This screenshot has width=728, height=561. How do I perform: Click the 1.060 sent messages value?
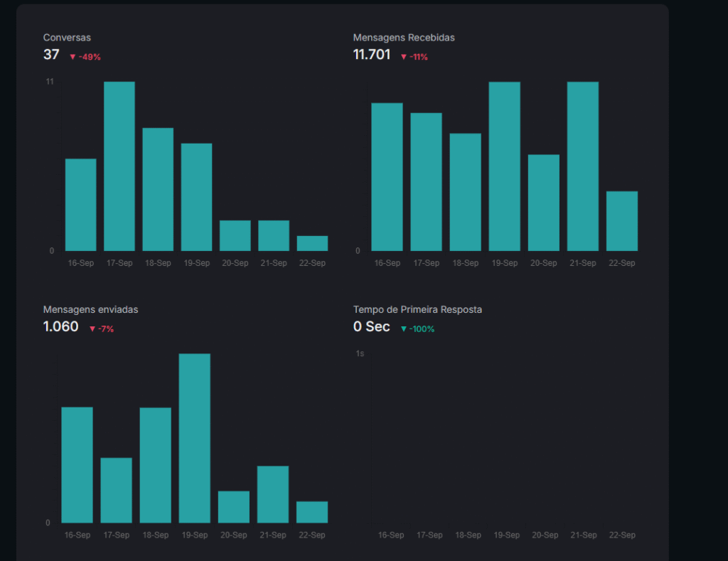pyautogui.click(x=61, y=327)
